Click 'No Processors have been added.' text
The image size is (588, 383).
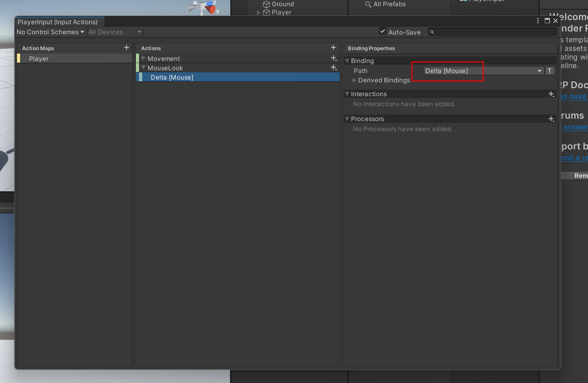[403, 129]
